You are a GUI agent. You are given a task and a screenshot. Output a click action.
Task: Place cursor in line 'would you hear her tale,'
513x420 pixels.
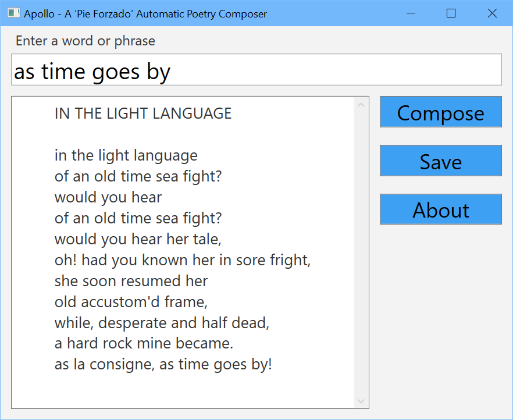(x=138, y=239)
